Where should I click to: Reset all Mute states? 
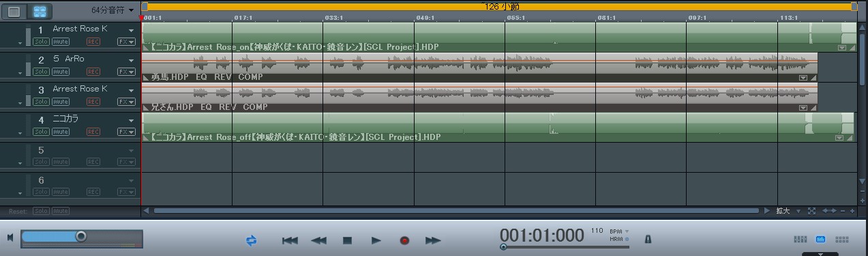(x=61, y=211)
